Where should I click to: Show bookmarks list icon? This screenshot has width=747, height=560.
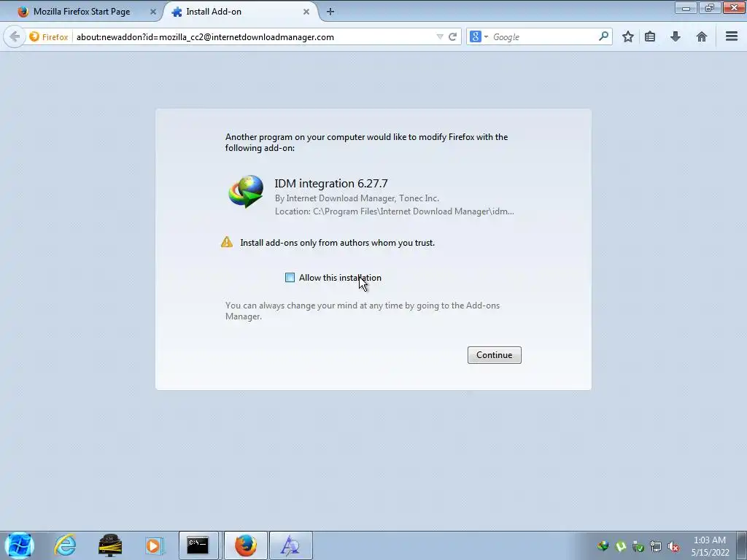click(650, 36)
